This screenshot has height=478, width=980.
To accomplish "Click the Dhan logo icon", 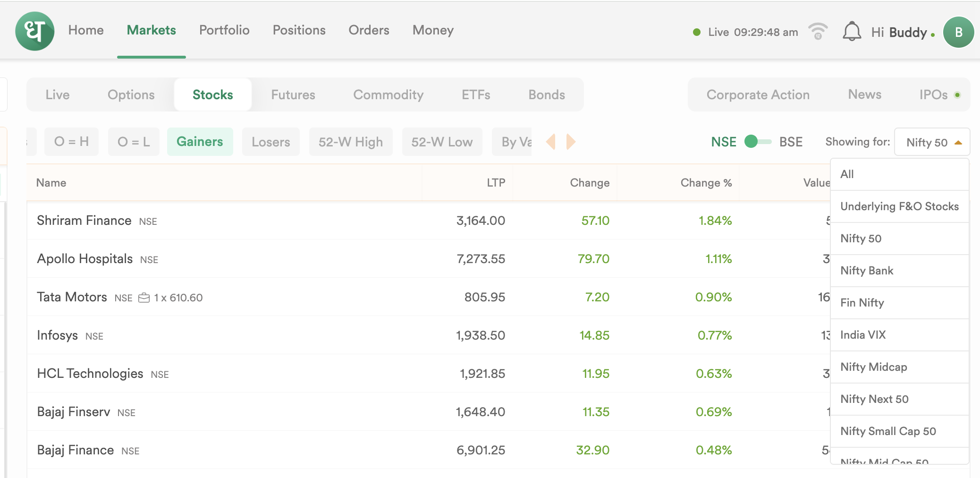I will [x=34, y=31].
